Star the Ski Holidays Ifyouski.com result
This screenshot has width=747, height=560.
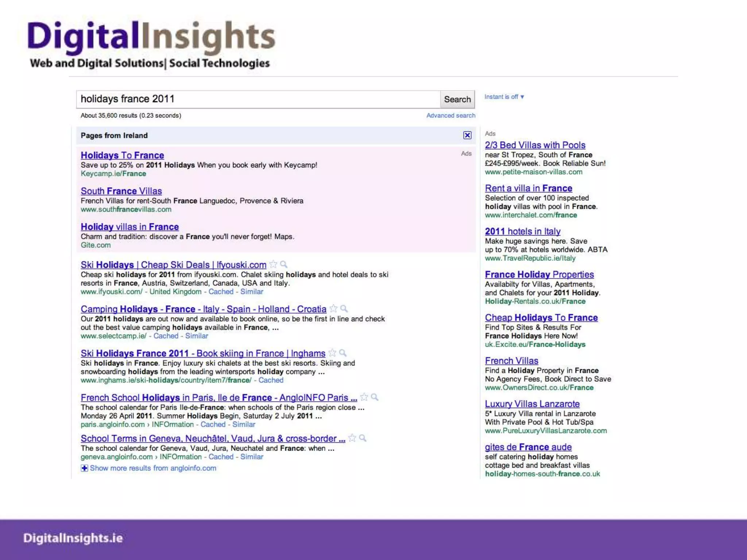point(273,264)
